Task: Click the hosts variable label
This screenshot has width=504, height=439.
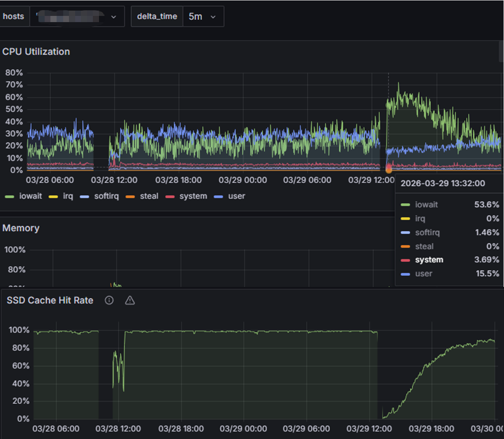Action: click(x=14, y=16)
